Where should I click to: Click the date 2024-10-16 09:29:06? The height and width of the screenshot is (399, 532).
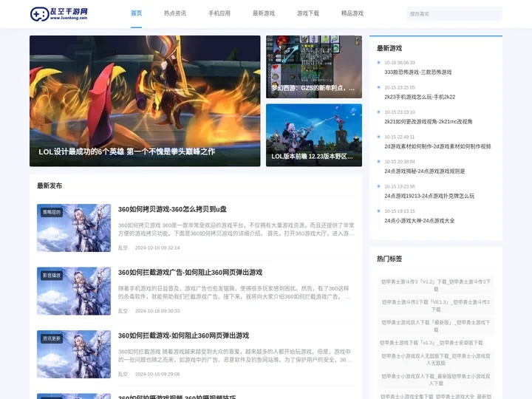coord(157,374)
